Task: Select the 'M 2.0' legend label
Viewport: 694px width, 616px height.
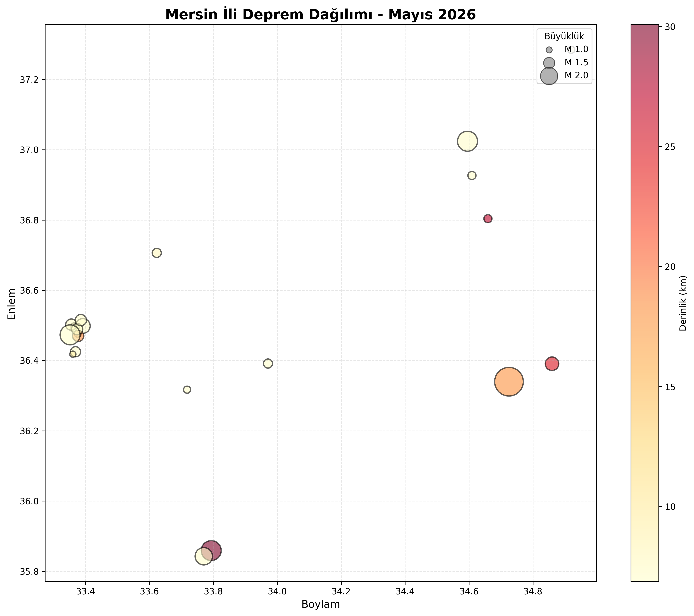Action: (x=576, y=75)
